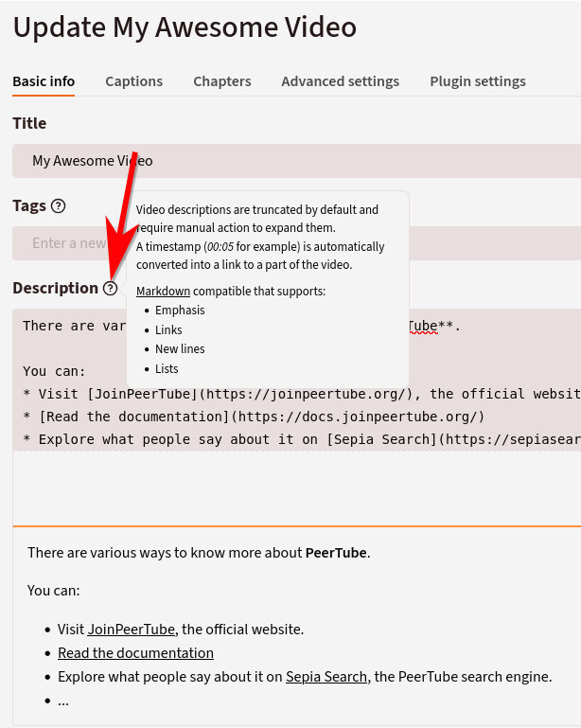
Task: Click the '* Visit [JoinPeerTube]' editor line
Action: tap(302, 394)
